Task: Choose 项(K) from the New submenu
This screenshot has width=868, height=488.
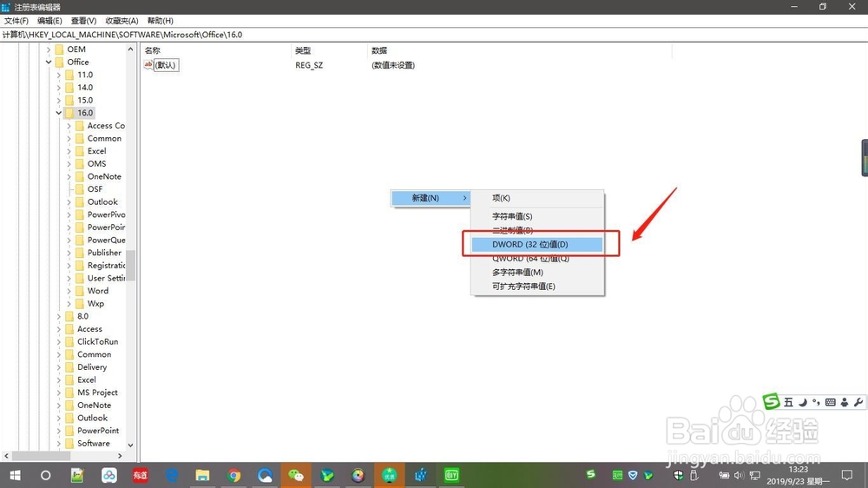Action: tap(537, 198)
